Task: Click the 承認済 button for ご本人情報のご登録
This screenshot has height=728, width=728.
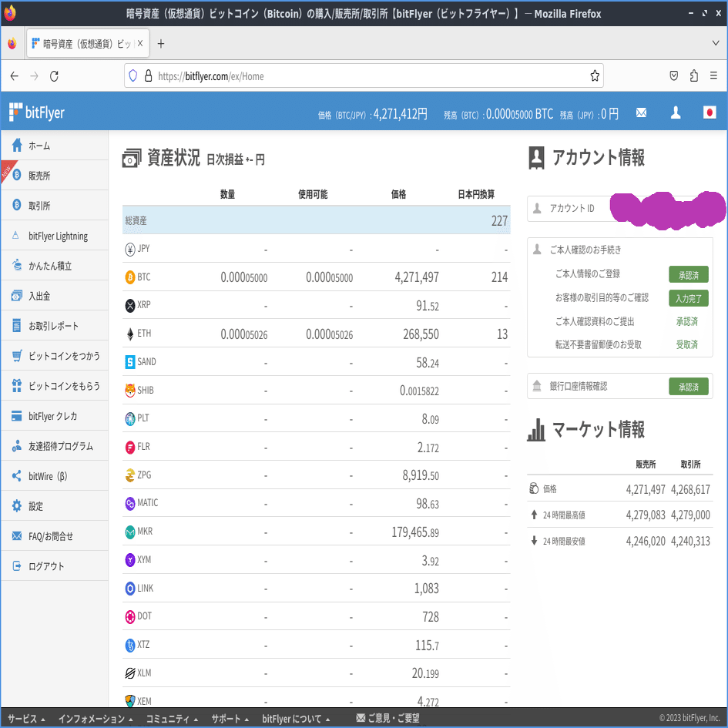Action: pos(689,274)
